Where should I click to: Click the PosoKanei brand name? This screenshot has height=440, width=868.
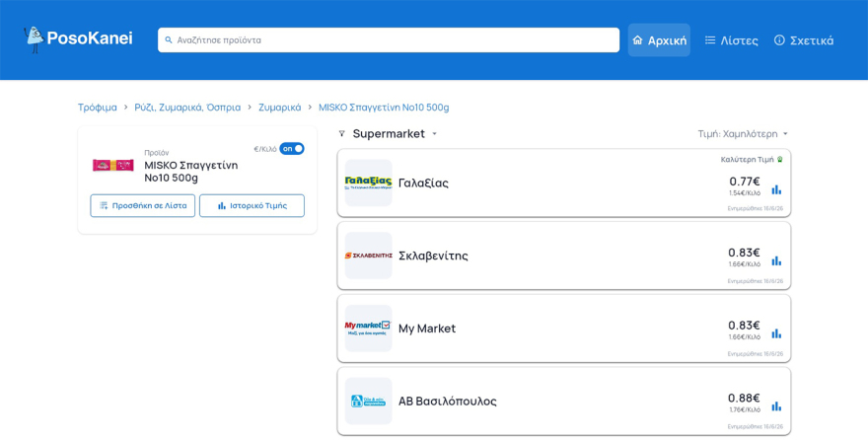90,38
